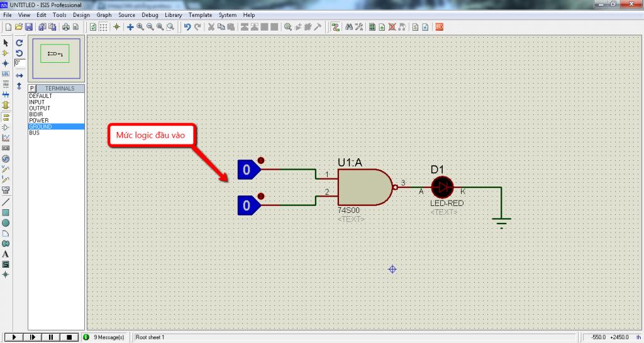Select the 2D line drawing tool

tap(6, 202)
